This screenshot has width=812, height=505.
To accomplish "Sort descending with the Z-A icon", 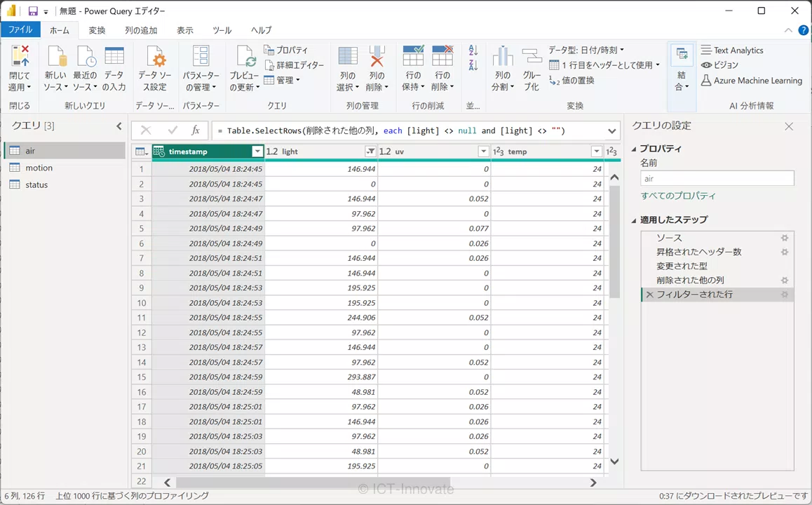I will point(473,65).
